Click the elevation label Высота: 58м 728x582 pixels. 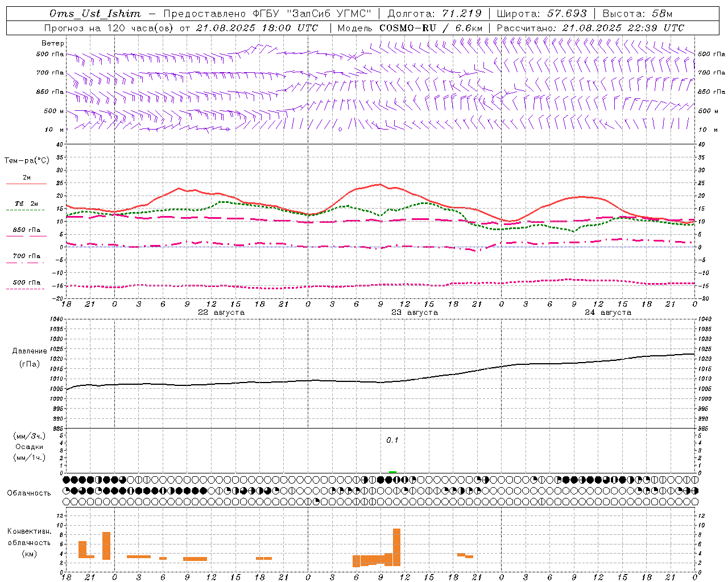pyautogui.click(x=637, y=14)
